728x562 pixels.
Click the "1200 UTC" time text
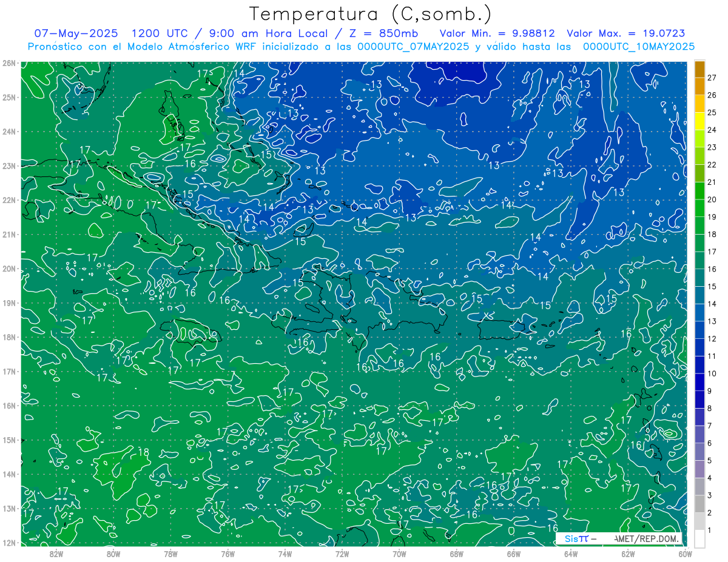click(x=159, y=33)
